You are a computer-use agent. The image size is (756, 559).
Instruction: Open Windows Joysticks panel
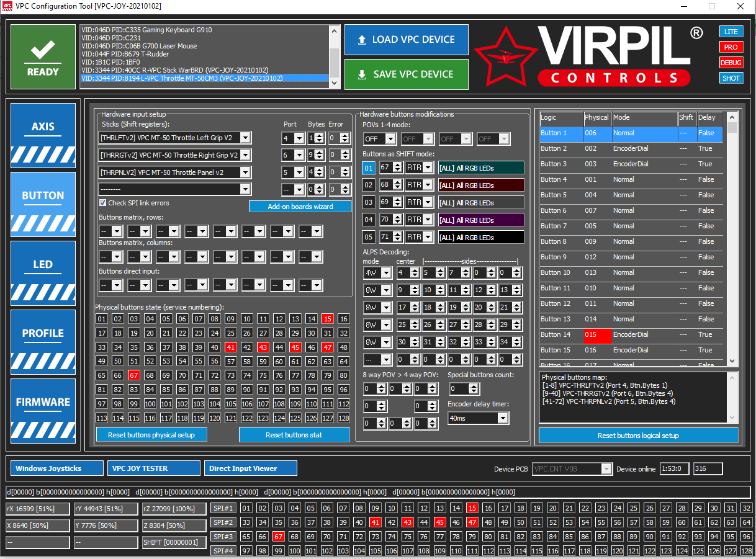pyautogui.click(x=57, y=468)
